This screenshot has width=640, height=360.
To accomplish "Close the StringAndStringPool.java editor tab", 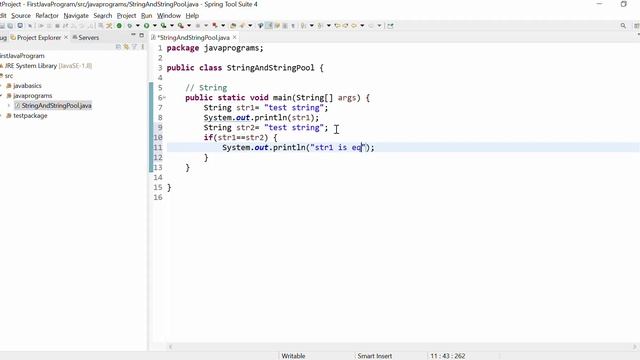I will pyautogui.click(x=234, y=37).
